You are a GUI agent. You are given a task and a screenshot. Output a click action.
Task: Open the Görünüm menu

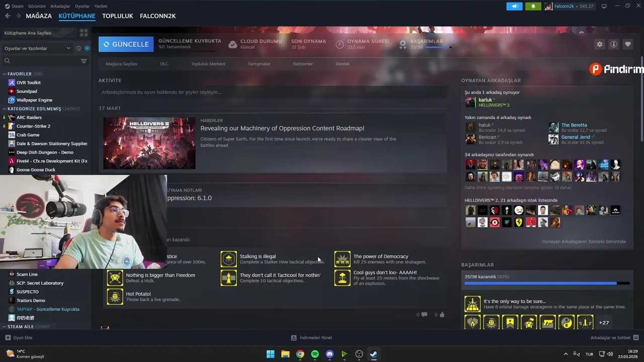(37, 6)
